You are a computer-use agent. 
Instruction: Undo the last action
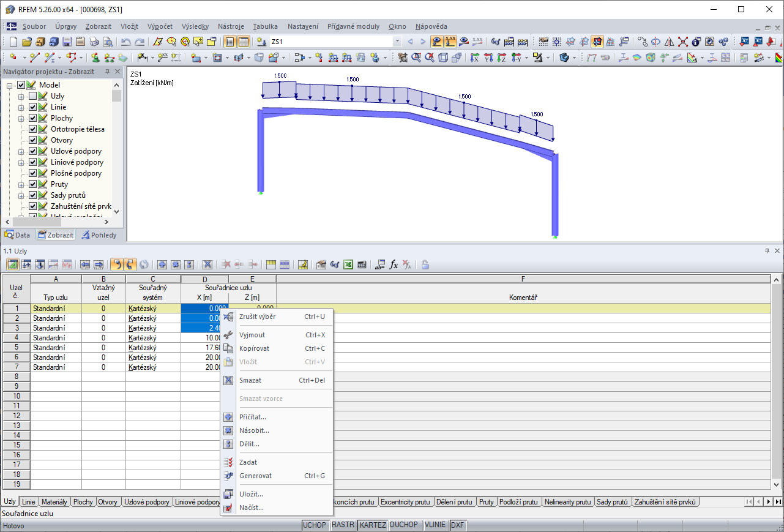pyautogui.click(x=126, y=42)
